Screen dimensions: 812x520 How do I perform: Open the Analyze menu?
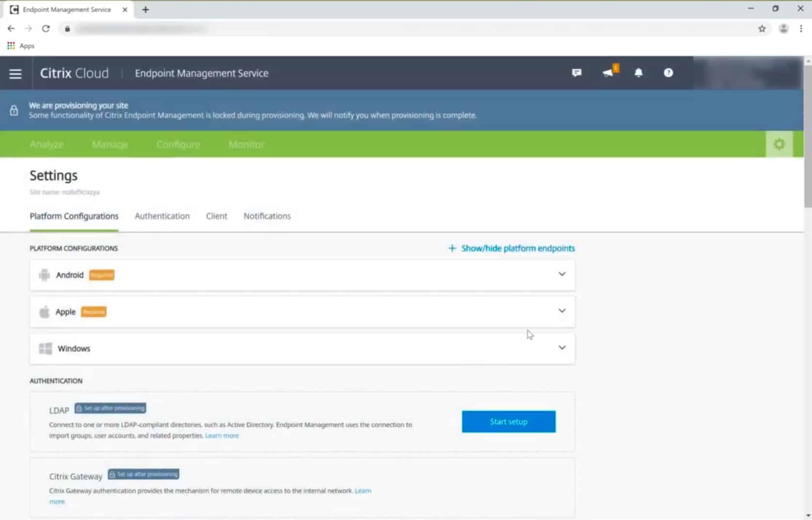(47, 144)
